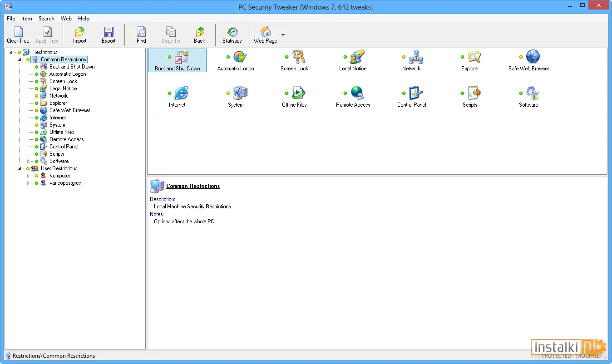Screen dimensions: 612x364
Task: Open the Safe Web Browser globe icon
Action: [533, 57]
